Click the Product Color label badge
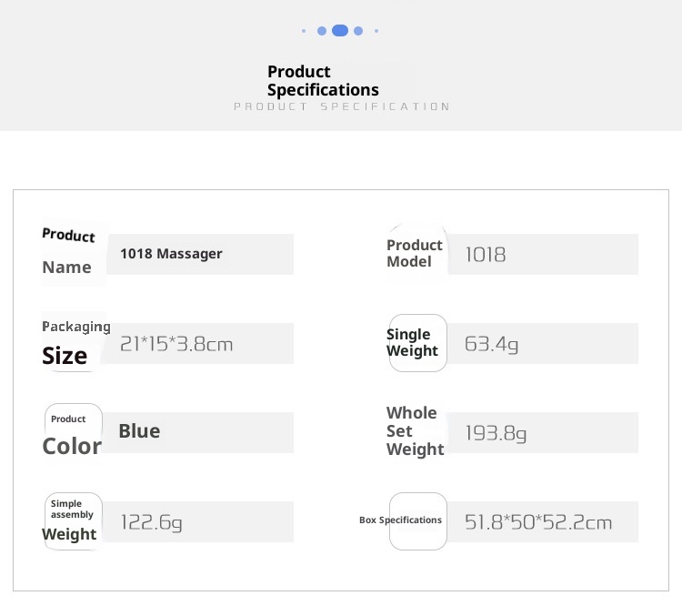Screen dimensions: 682x616 coord(73,432)
